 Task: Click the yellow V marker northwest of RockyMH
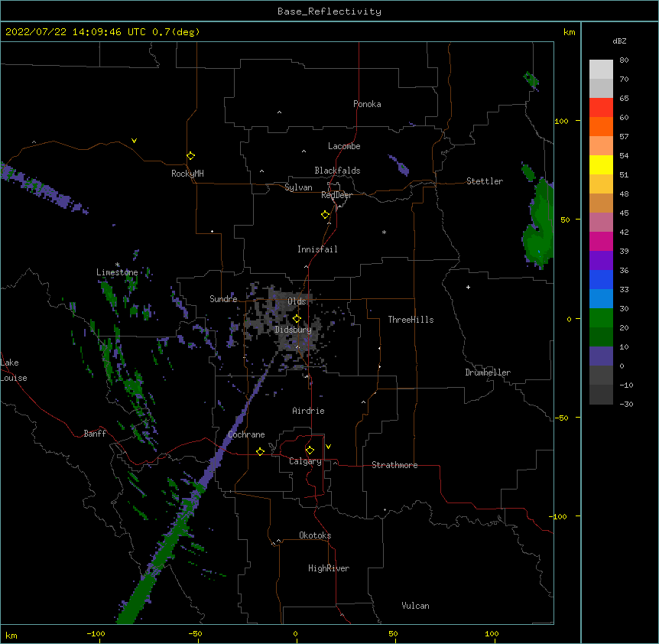[134, 141]
